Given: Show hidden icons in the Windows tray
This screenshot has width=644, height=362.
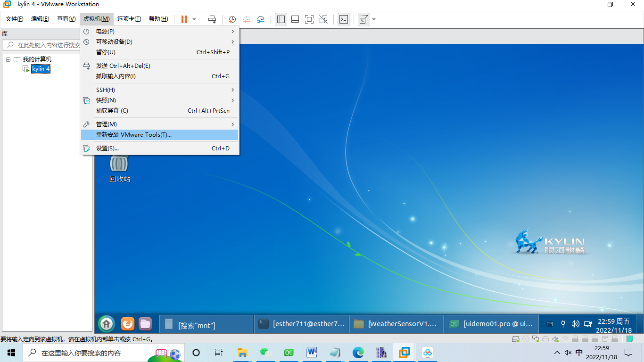Looking at the screenshot, I should pos(557,353).
